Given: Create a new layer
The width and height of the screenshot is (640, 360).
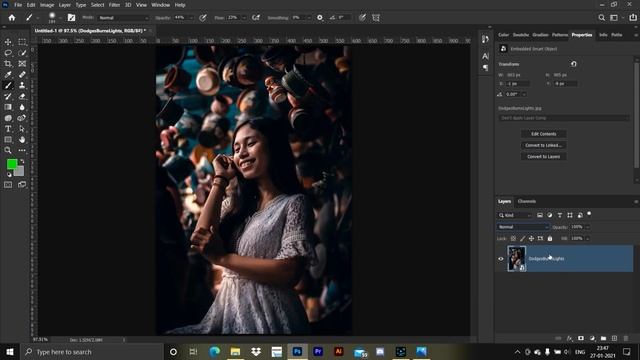Looking at the screenshot, I should [614, 338].
